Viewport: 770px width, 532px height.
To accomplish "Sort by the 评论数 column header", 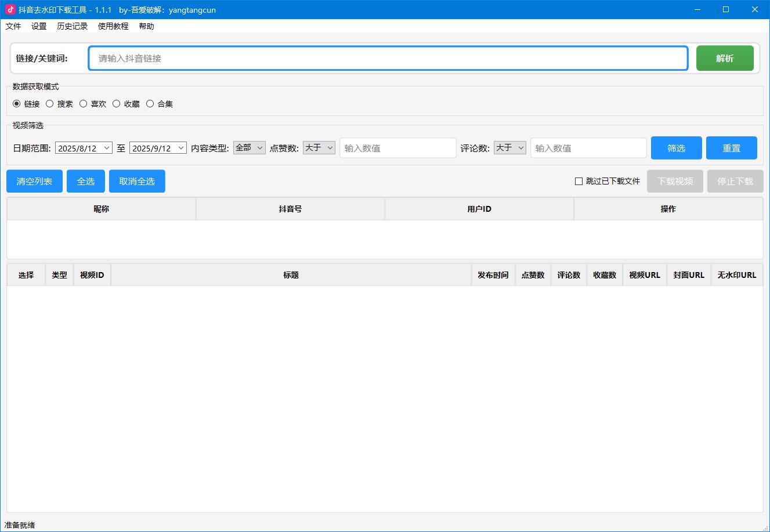I will (569, 275).
